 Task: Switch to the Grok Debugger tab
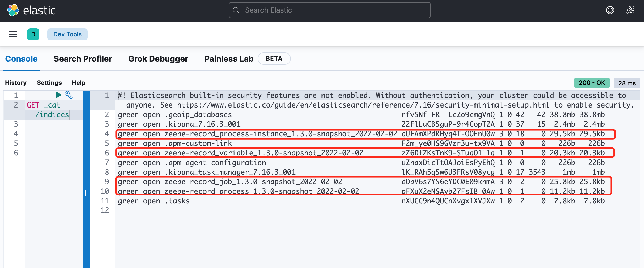pyautogui.click(x=158, y=59)
